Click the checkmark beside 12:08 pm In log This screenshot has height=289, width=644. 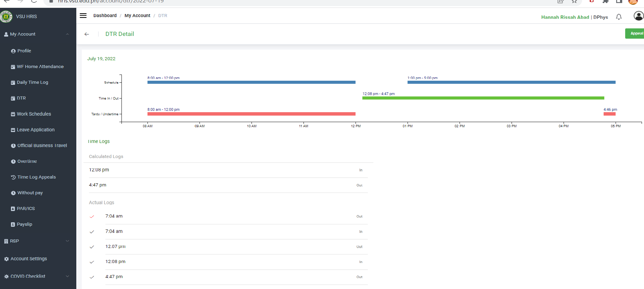click(x=92, y=262)
